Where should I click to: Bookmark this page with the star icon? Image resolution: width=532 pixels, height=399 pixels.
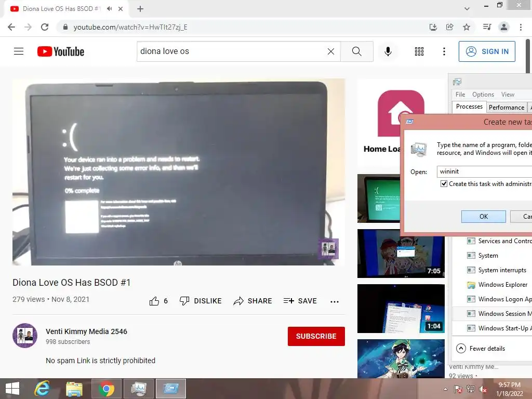(467, 27)
